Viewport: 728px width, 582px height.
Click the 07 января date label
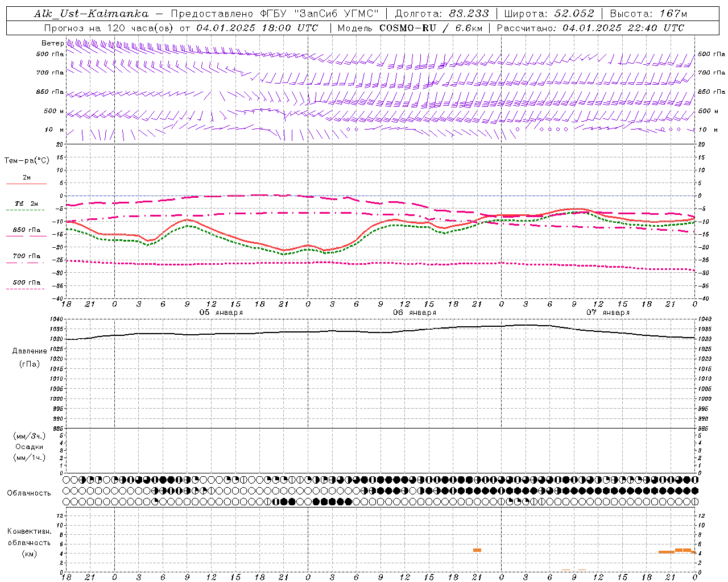tap(608, 313)
